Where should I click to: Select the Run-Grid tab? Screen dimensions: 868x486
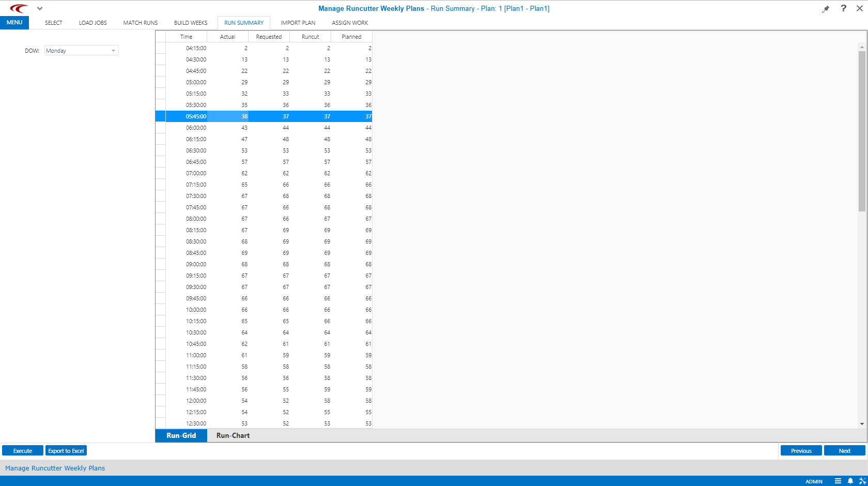(181, 435)
